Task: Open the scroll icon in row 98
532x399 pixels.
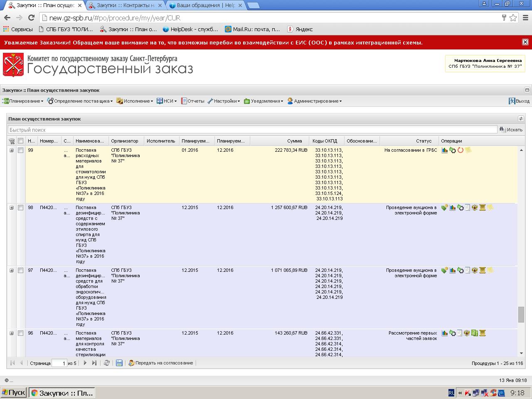Action: 483,207
